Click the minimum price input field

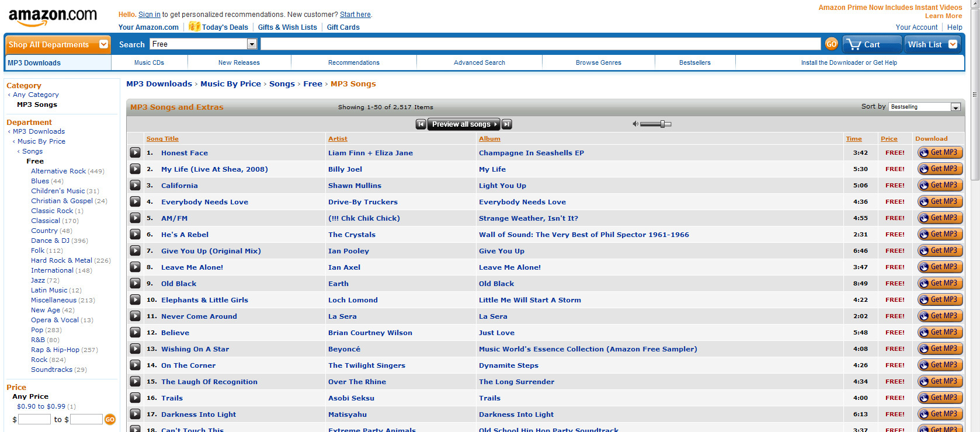pyautogui.click(x=34, y=419)
